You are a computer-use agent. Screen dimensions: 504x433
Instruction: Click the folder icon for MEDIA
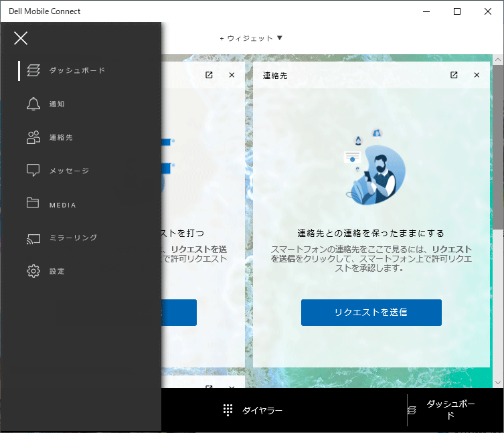(x=33, y=203)
